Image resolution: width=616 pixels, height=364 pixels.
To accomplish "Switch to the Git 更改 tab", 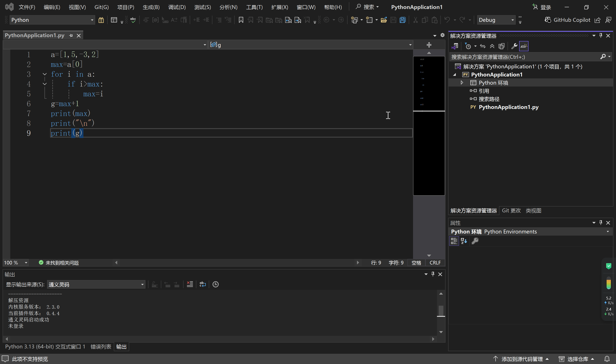I will pyautogui.click(x=511, y=210).
